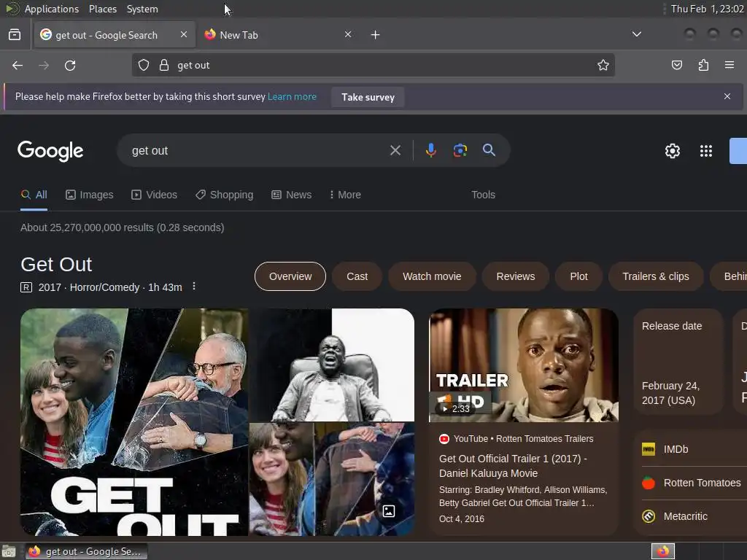The image size is (747, 560).
Task: Open the Firefox extensions puzzle icon
Action: coord(703,65)
